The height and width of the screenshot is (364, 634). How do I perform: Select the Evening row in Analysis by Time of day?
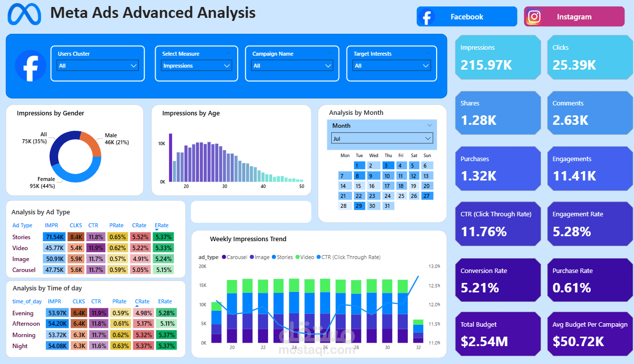click(23, 313)
